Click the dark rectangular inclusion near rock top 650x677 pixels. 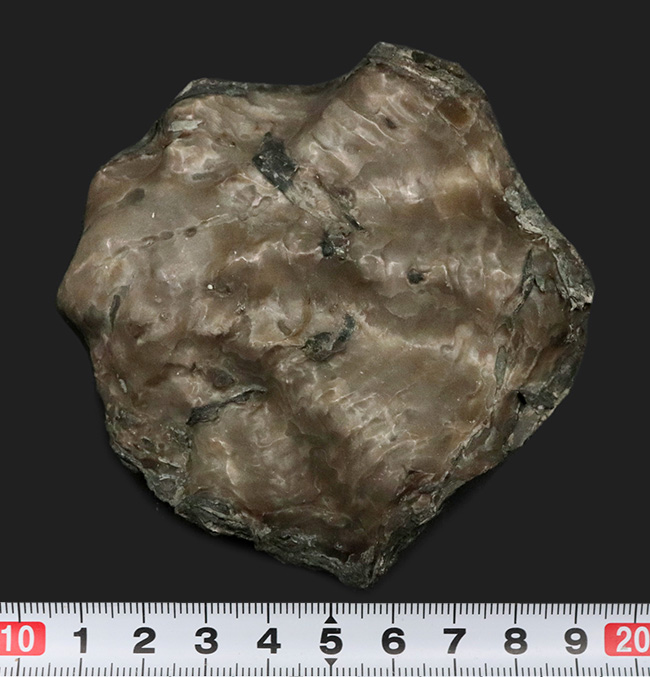click(272, 159)
